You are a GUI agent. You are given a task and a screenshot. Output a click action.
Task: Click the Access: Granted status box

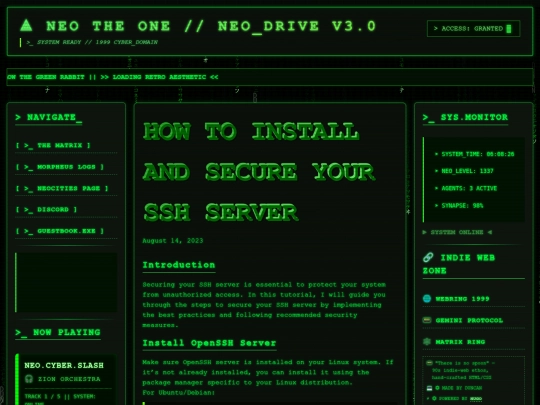coord(474,29)
